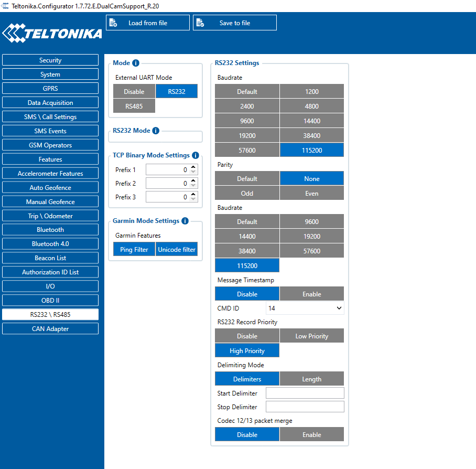Viewport: 476px width, 469px height.
Task: Open Bluetooth 4.0 section
Action: 50,243
